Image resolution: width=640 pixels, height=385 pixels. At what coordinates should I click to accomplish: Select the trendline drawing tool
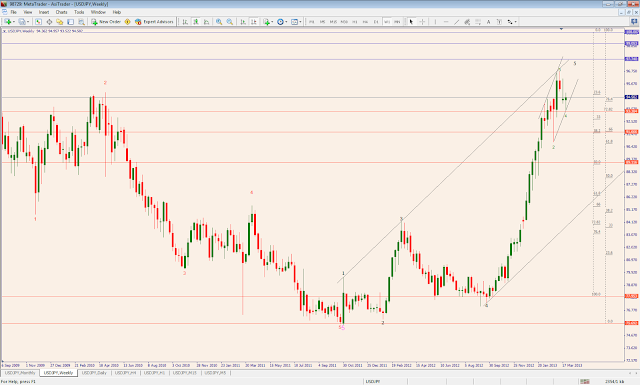tap(456, 22)
